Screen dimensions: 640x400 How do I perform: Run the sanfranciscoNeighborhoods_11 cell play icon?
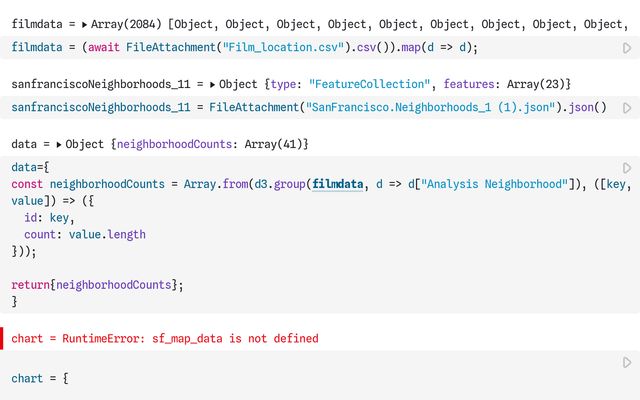[627, 107]
